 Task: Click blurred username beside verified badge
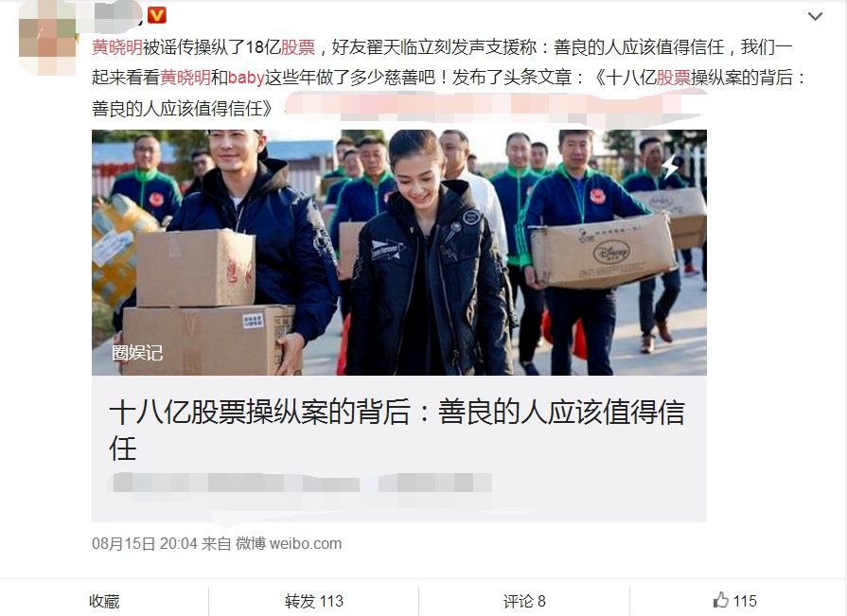(117, 14)
